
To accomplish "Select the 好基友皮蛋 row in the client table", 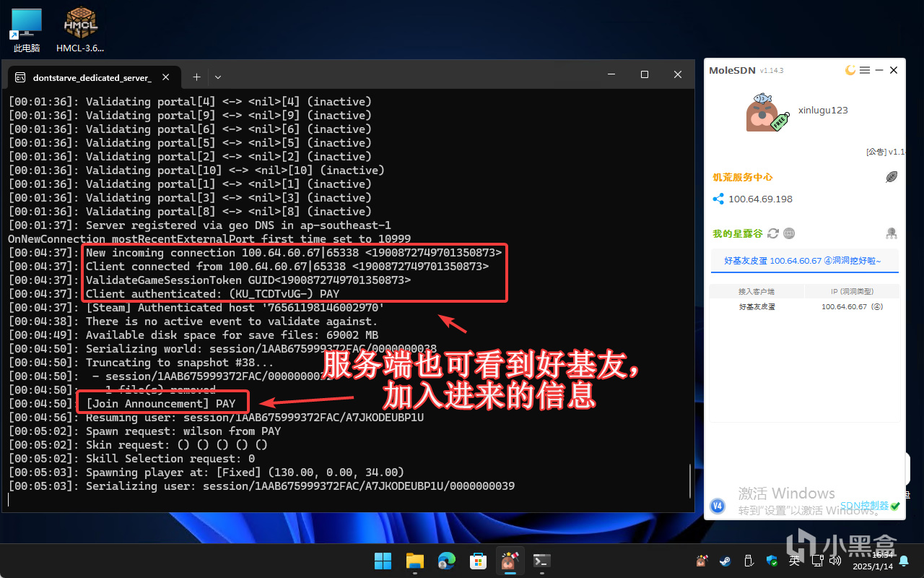I will tap(805, 307).
